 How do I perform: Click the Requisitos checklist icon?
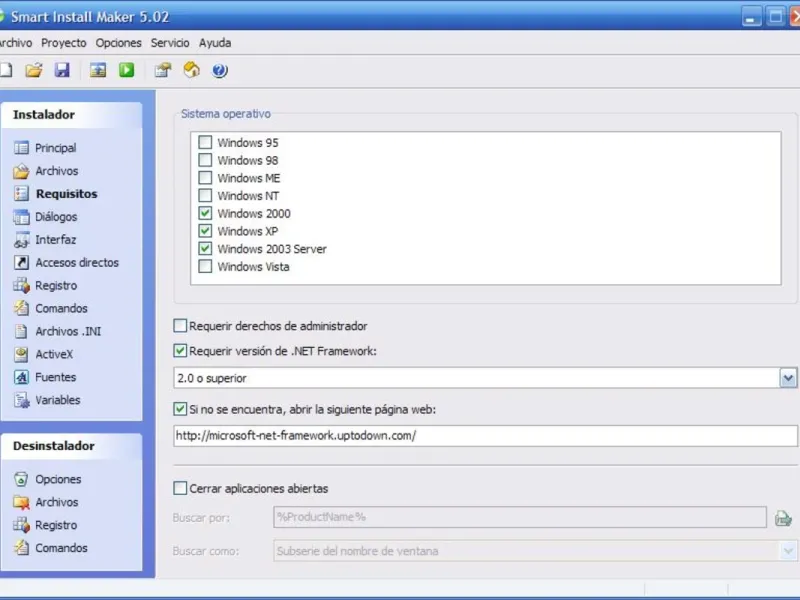21,194
